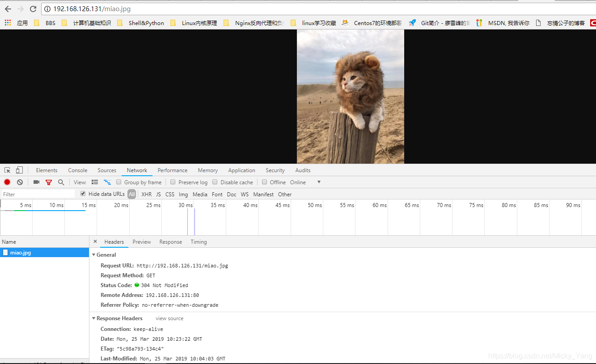Filter requests by WS type
The height and width of the screenshot is (364, 596).
[245, 194]
